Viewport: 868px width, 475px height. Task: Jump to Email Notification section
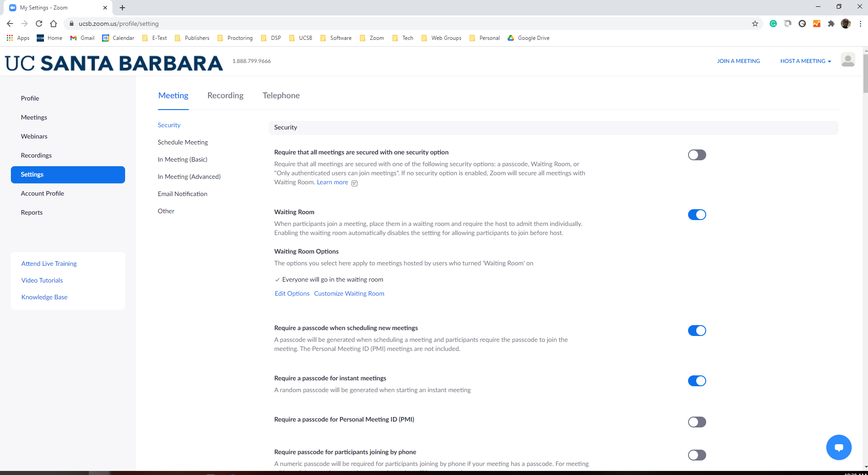pyautogui.click(x=183, y=194)
